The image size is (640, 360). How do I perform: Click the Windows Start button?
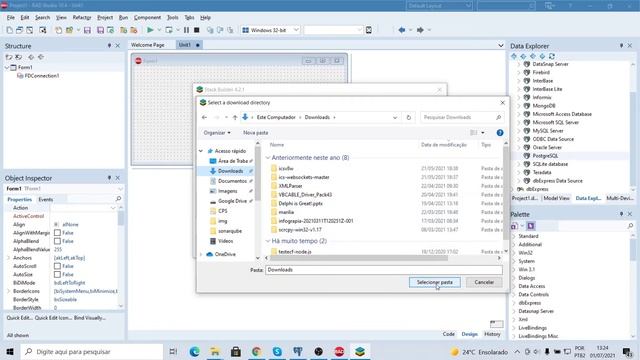click(x=10, y=351)
